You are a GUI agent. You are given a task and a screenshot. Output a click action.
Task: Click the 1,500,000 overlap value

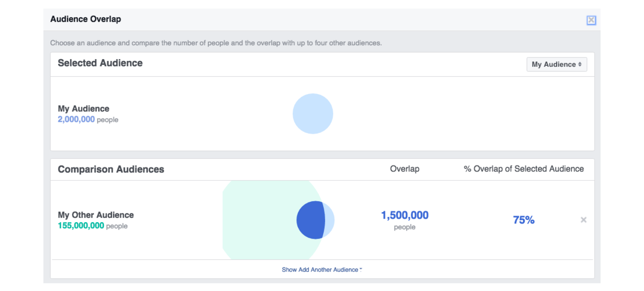(405, 215)
